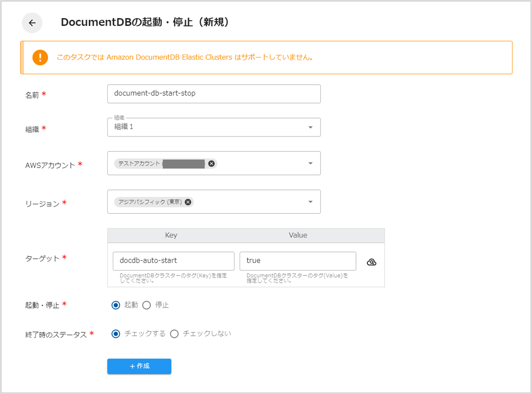The image size is (532, 394).
Task: Expand the AWSアカウント selector
Action: tap(311, 163)
